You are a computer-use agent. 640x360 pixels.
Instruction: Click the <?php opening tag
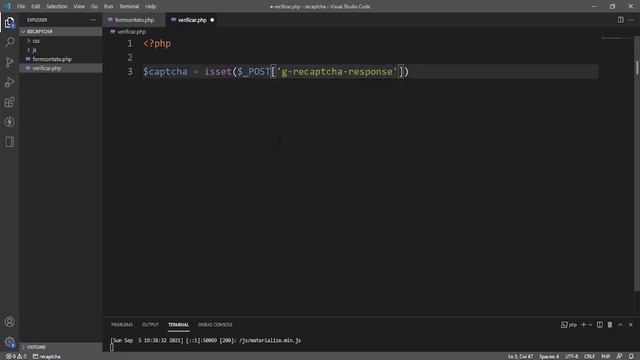[157, 43]
